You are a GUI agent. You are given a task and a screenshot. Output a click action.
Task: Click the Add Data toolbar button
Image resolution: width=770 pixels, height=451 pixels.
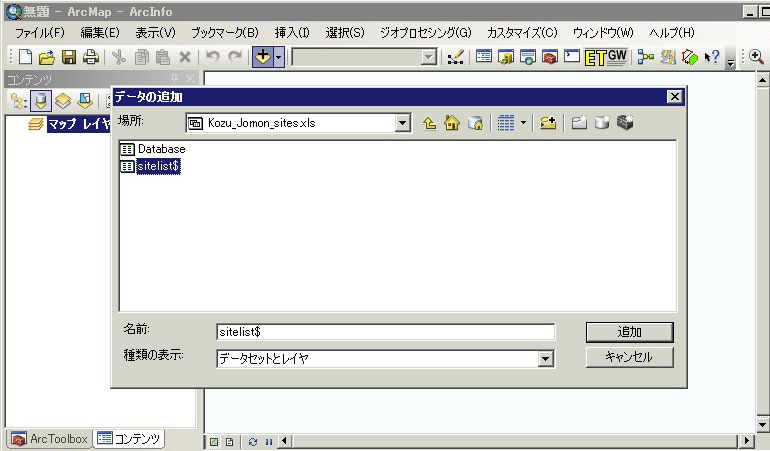[263, 57]
